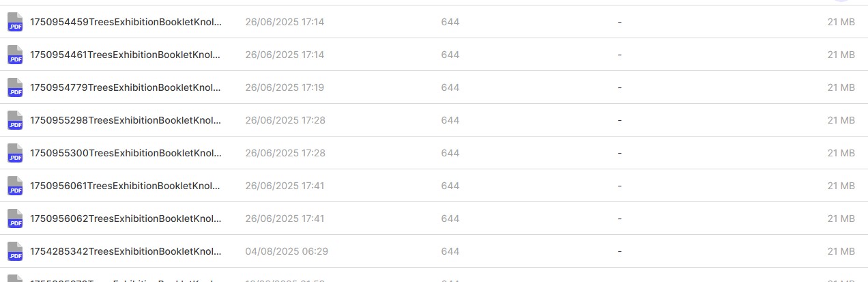Select the PDF icon beside 1750954461TreesExhibitionBooklet
The image size is (868, 282).
point(15,55)
